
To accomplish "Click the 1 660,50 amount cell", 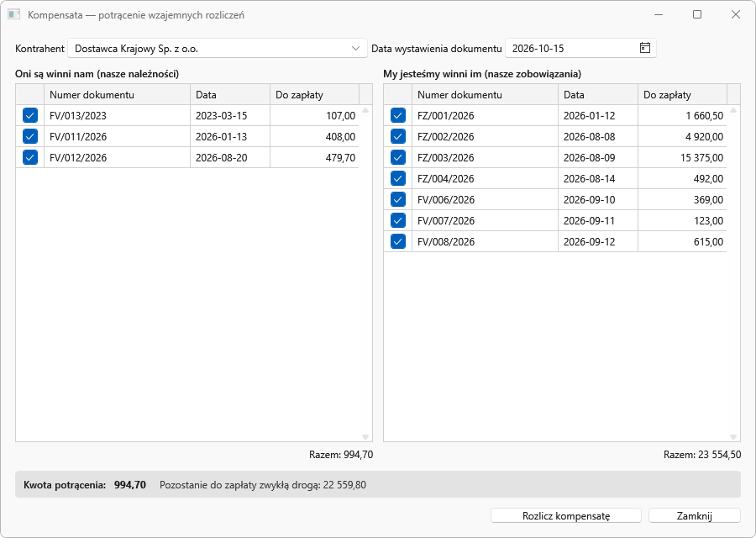I will 682,116.
